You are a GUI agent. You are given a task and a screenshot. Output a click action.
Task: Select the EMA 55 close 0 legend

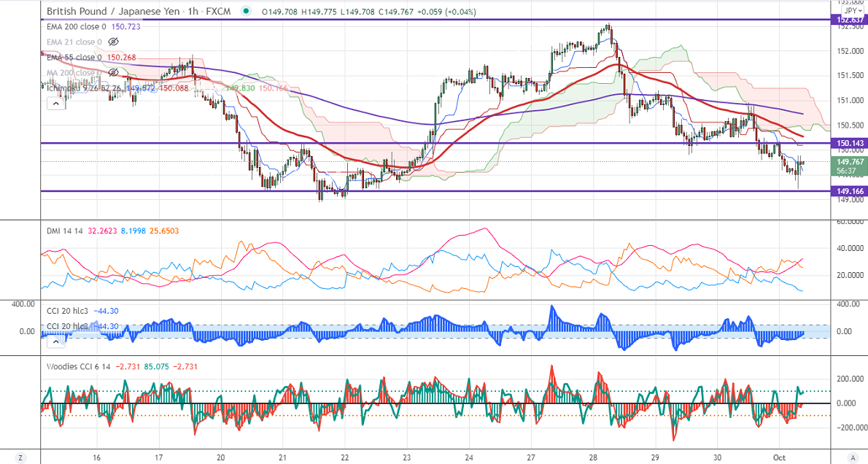click(74, 58)
